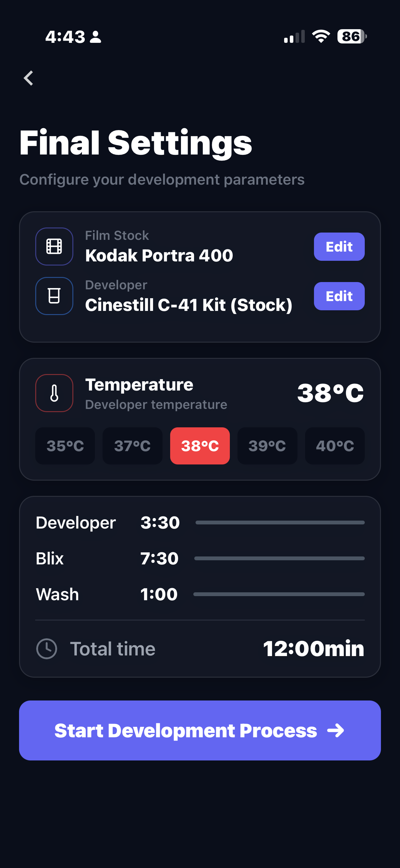Set temperature to 40°C
Screen dimensions: 400x868
click(x=335, y=446)
